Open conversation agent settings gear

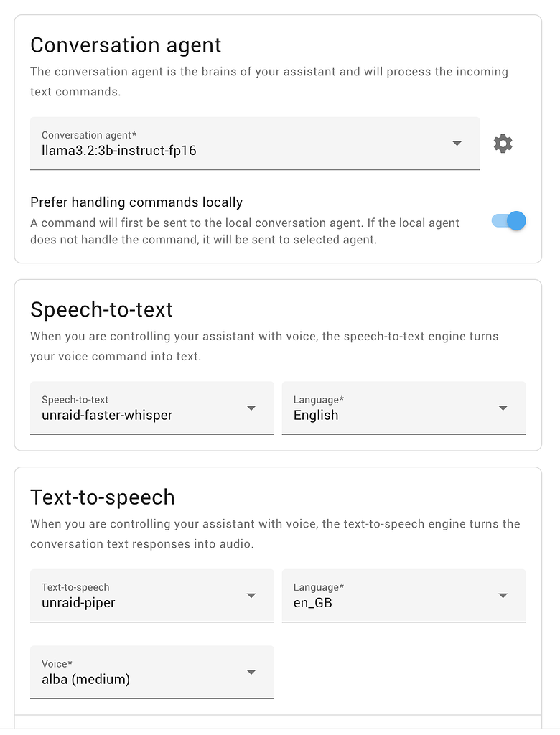point(503,144)
